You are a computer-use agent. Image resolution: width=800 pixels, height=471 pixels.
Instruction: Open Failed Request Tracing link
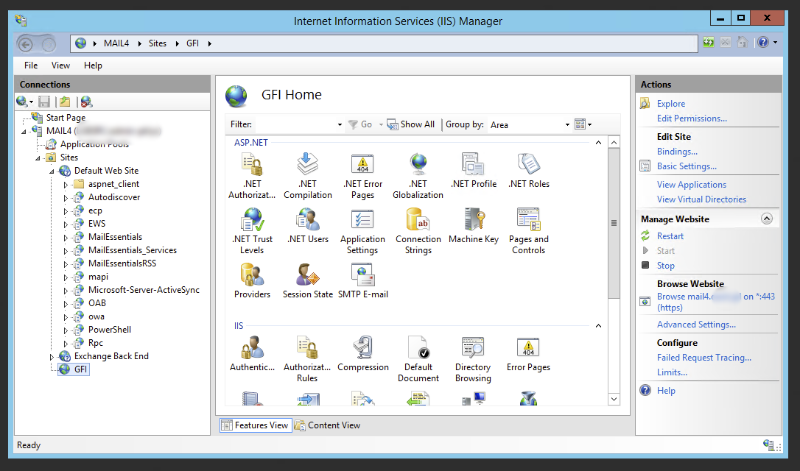704,358
